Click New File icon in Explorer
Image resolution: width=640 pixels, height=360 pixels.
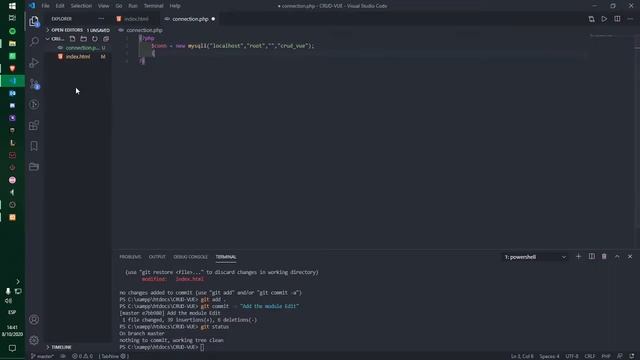click(72, 39)
